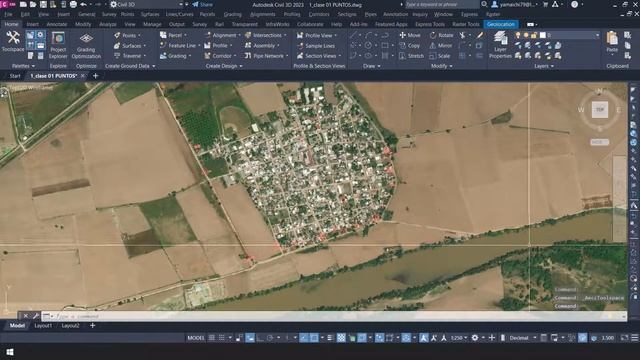This screenshot has height=360, width=640.
Task: Select the Scale tool
Action: tap(440, 56)
